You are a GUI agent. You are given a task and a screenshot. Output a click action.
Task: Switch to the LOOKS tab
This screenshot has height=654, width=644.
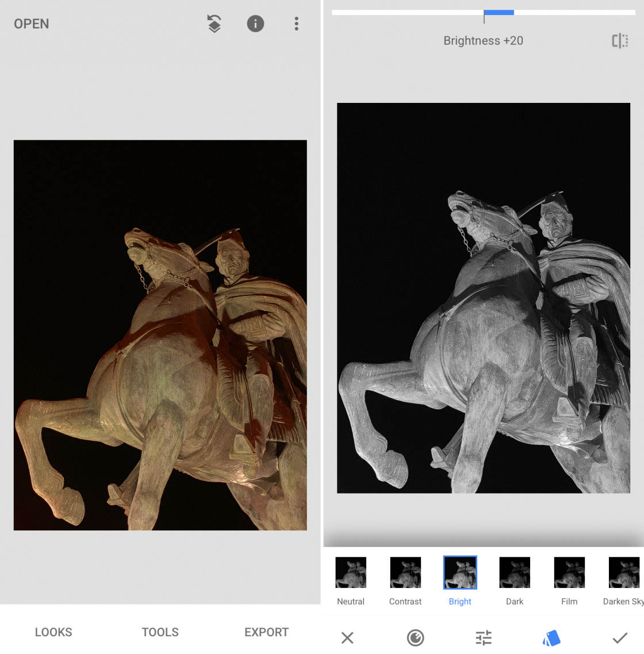53,632
